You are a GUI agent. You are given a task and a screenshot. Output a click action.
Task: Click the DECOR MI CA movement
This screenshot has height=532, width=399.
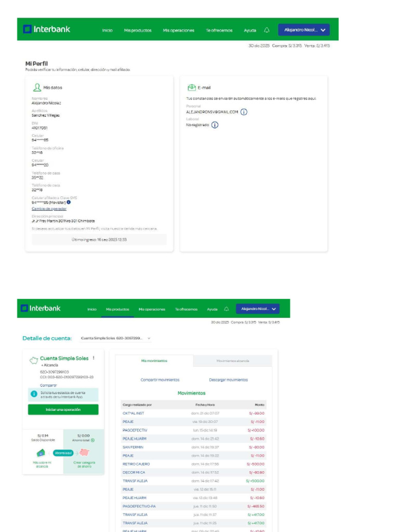click(x=193, y=473)
